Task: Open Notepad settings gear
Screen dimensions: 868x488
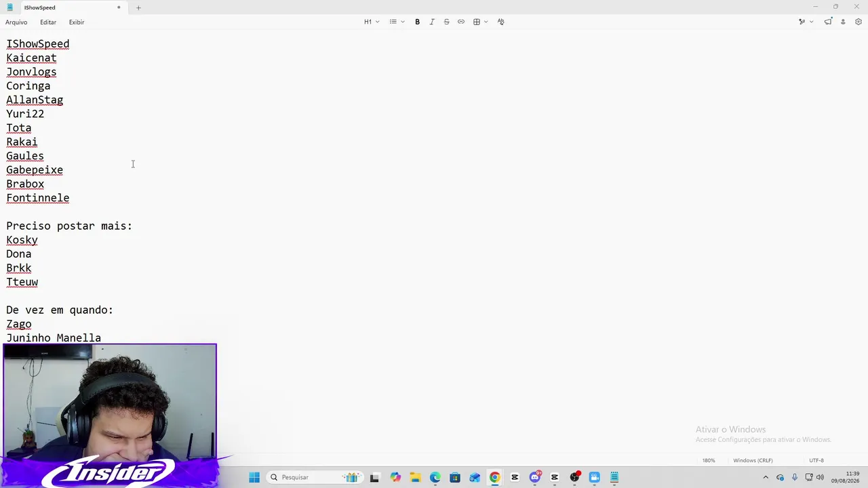Action: [858, 22]
